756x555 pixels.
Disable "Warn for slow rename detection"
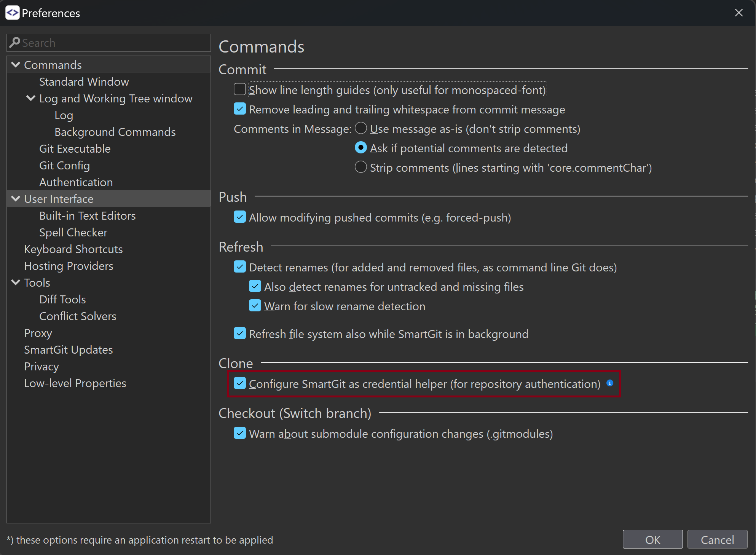coord(255,306)
